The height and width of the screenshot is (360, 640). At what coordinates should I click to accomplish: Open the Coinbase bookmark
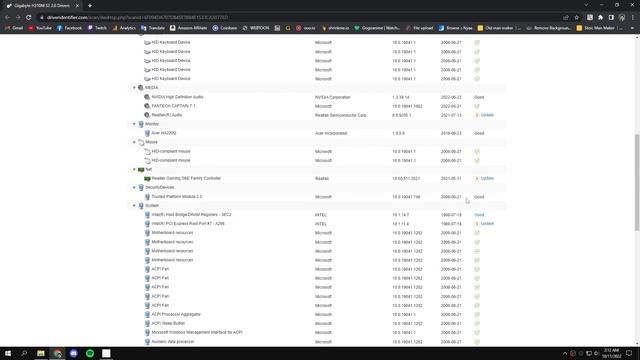click(224, 28)
